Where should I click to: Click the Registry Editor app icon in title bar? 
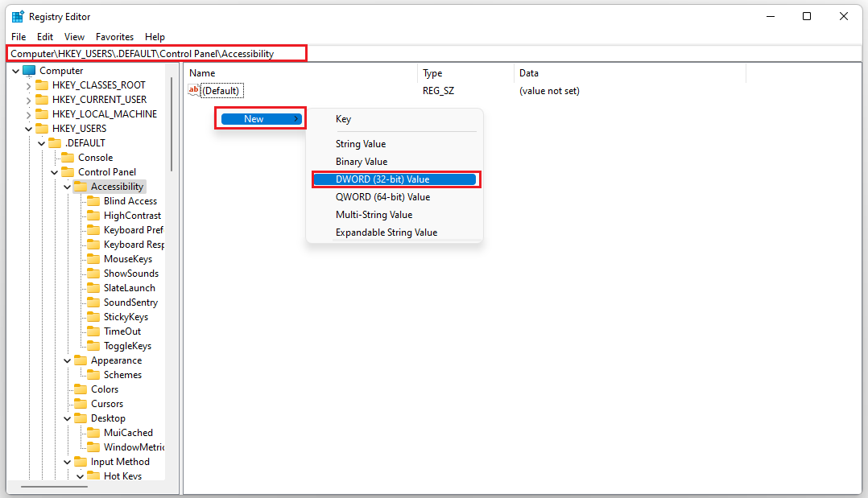click(18, 17)
